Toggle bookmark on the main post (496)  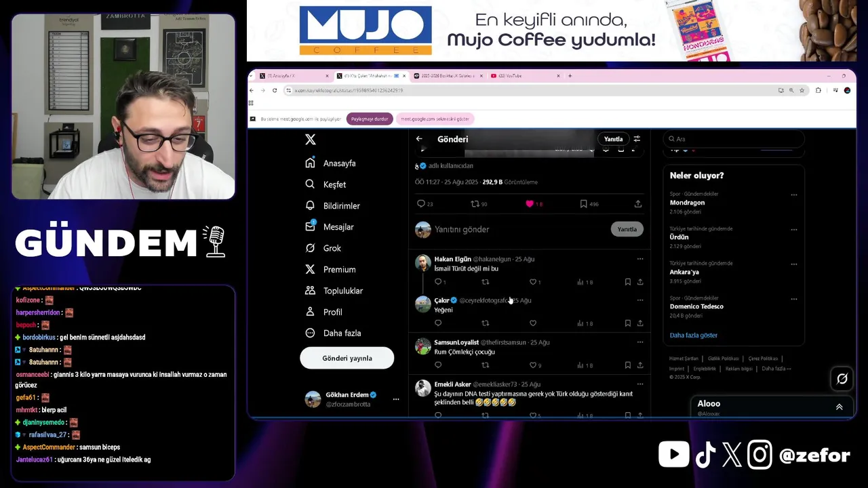click(x=583, y=203)
